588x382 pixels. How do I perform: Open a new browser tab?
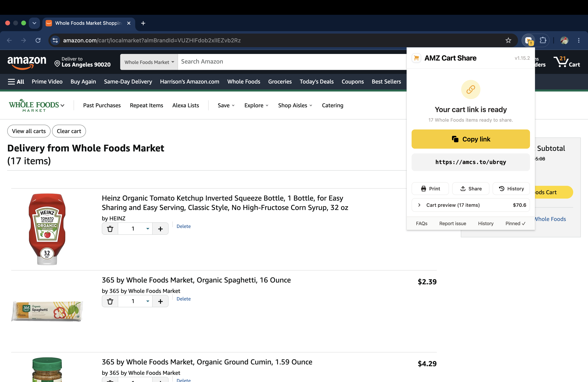pyautogui.click(x=143, y=23)
